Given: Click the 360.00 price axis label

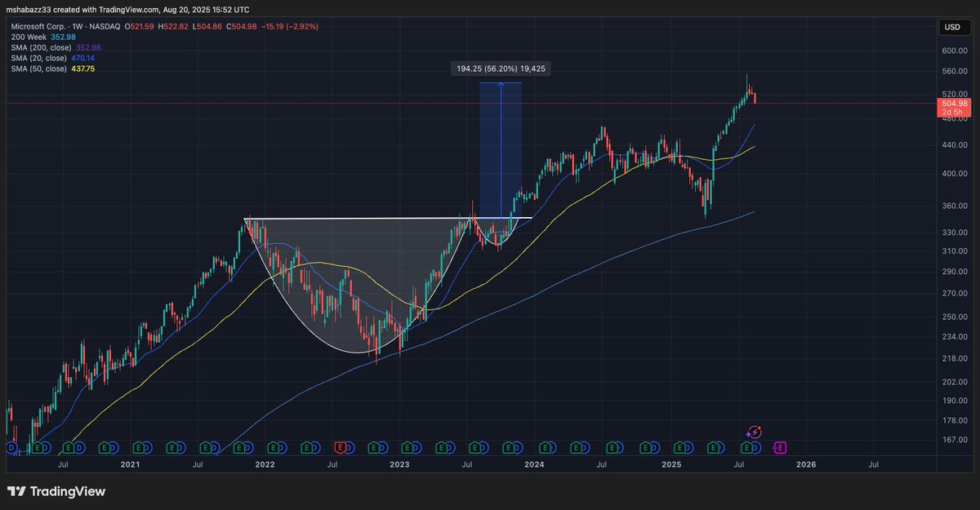Looking at the screenshot, I should 954,206.
